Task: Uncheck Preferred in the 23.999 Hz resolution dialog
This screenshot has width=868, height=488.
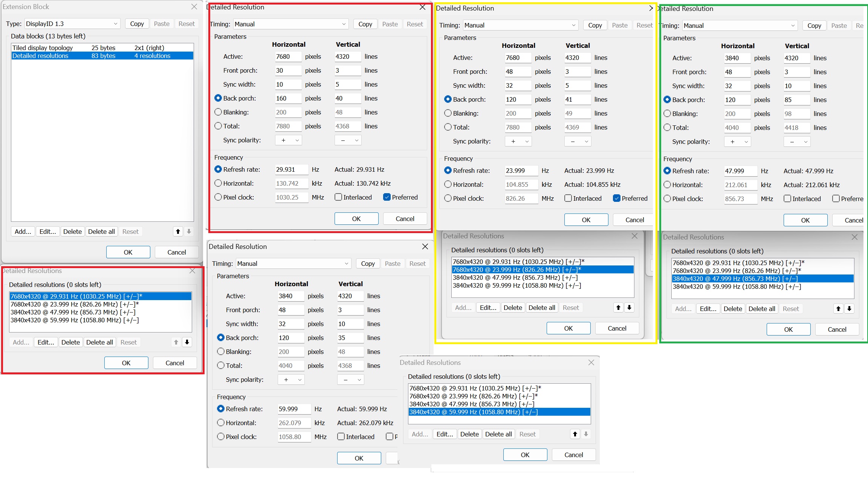Action: pos(617,198)
